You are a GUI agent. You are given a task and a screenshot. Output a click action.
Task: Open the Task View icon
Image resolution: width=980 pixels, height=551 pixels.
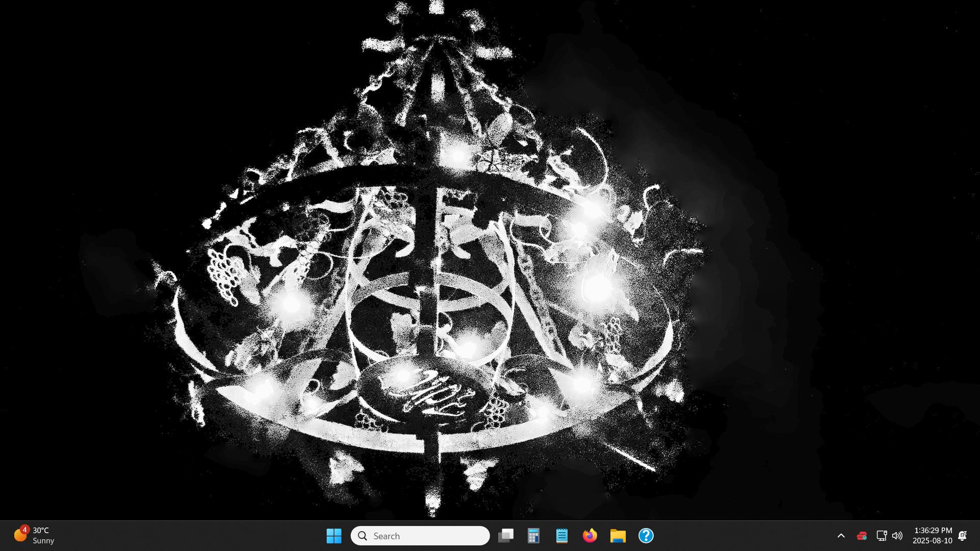(x=506, y=536)
